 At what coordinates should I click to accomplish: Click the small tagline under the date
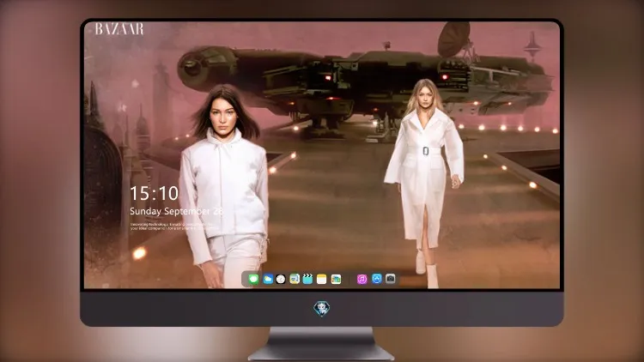[172, 226]
